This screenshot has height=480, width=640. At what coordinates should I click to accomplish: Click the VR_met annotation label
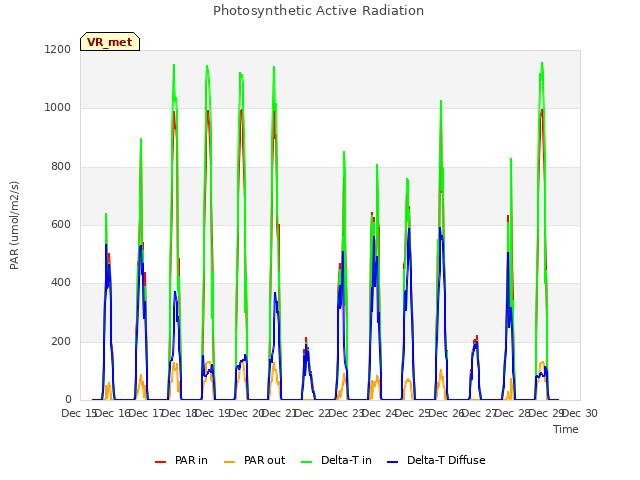tap(110, 42)
